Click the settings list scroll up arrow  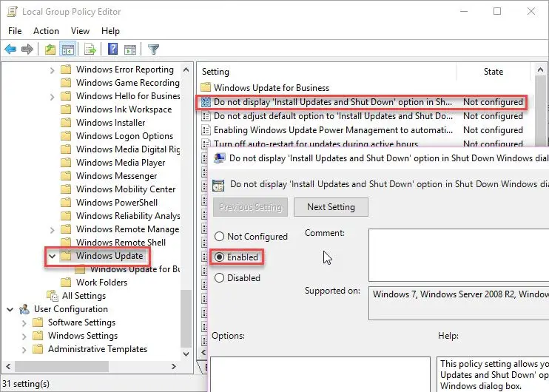[x=540, y=70]
